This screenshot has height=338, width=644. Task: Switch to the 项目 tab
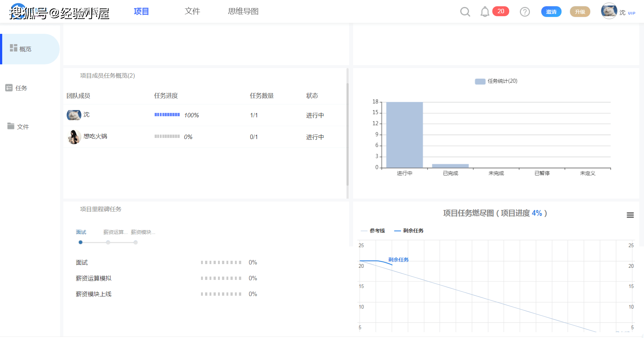click(x=141, y=11)
